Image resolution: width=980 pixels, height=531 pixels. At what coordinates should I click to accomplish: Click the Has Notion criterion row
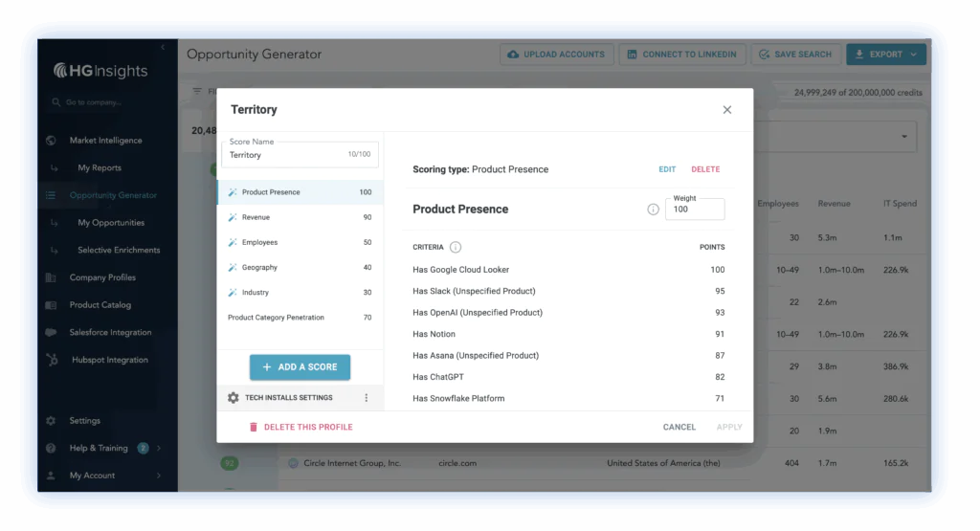[x=568, y=334]
